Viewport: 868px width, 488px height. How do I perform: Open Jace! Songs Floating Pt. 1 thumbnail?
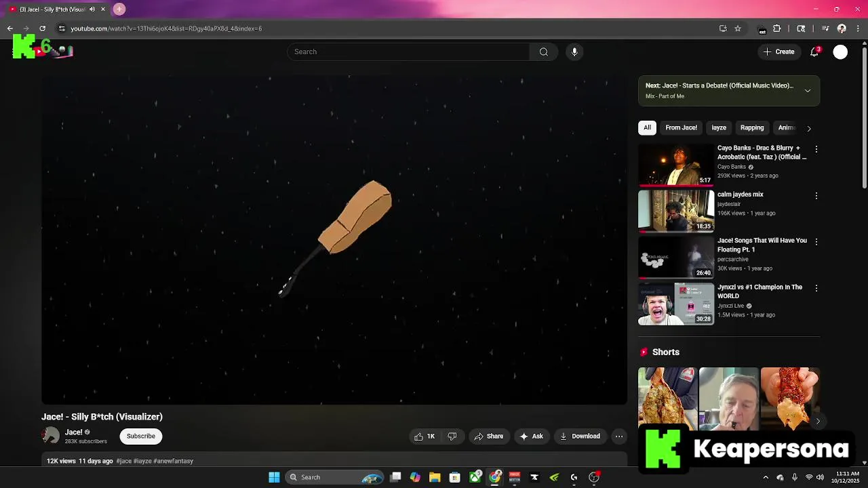point(676,258)
